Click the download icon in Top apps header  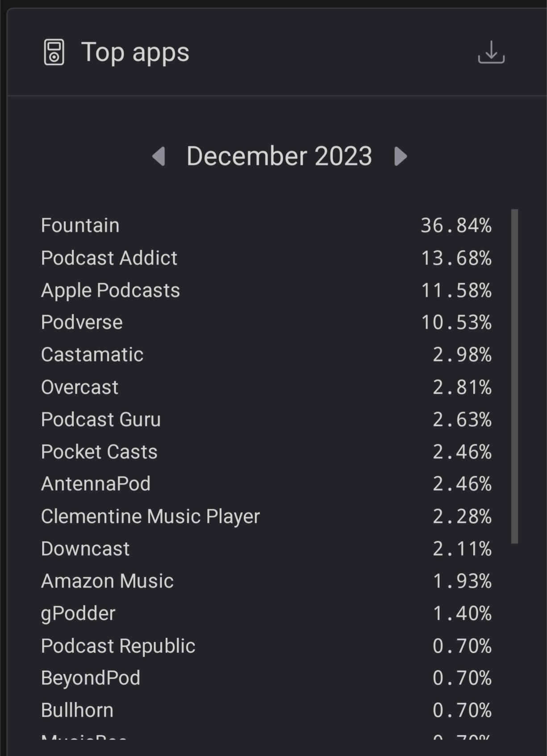(491, 52)
